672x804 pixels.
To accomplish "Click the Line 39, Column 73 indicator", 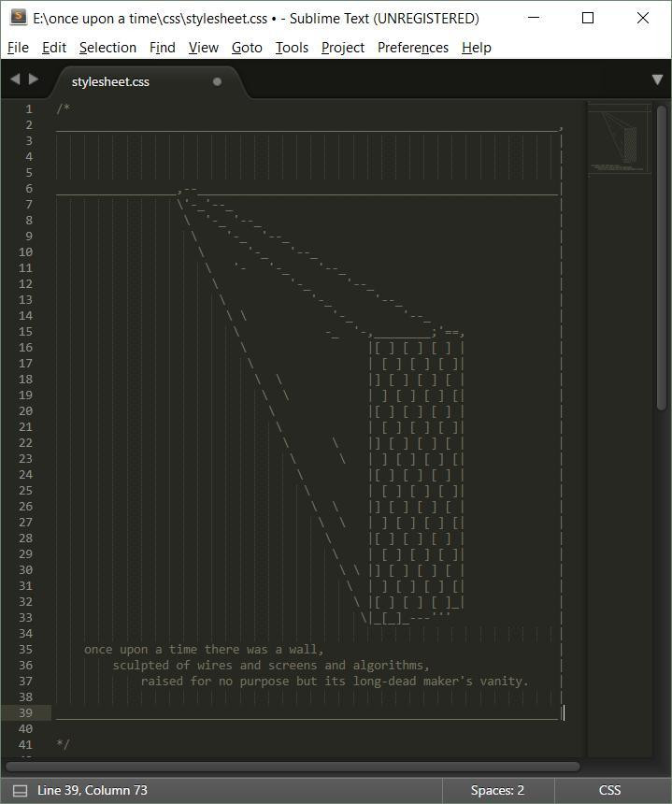I will click(x=93, y=790).
